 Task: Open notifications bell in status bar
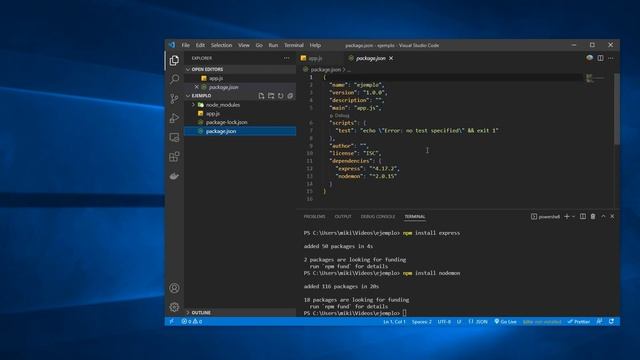point(611,322)
